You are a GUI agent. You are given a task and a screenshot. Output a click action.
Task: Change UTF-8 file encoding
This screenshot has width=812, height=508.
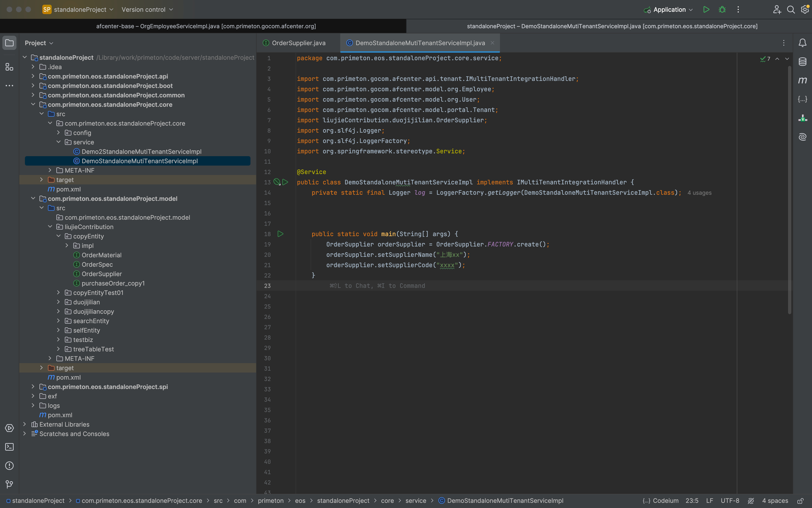point(730,501)
